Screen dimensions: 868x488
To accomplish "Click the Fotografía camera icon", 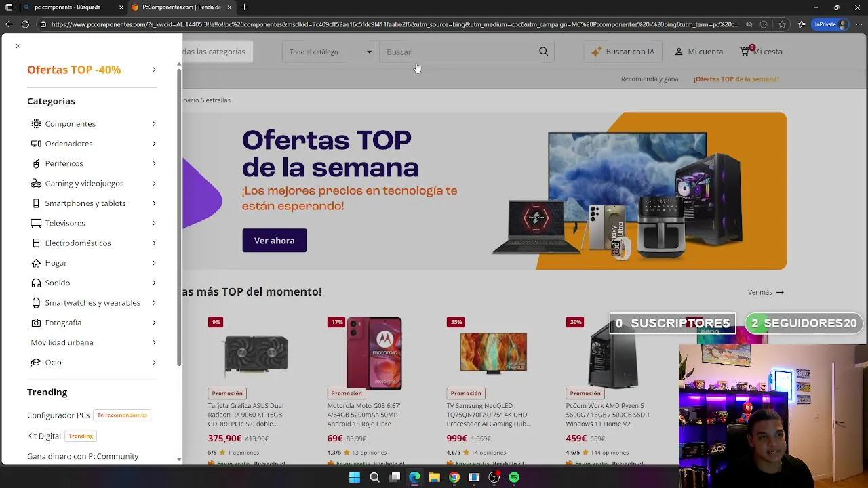I will (36, 323).
